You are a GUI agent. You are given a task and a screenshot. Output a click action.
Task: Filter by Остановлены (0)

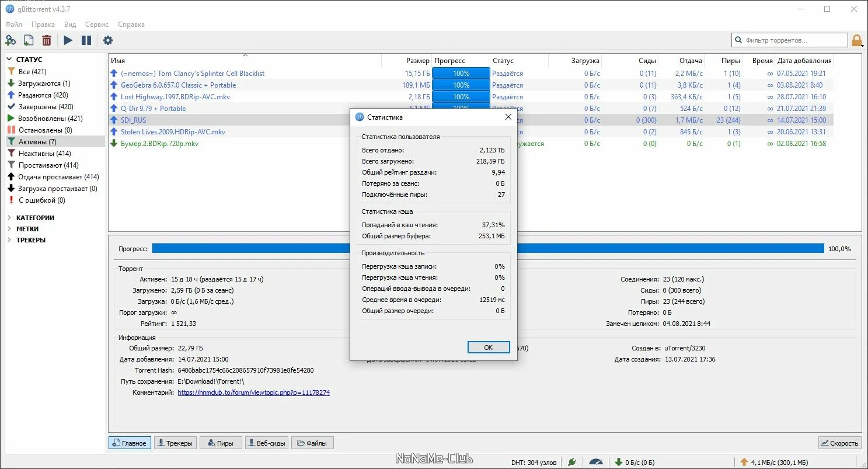tap(55, 130)
